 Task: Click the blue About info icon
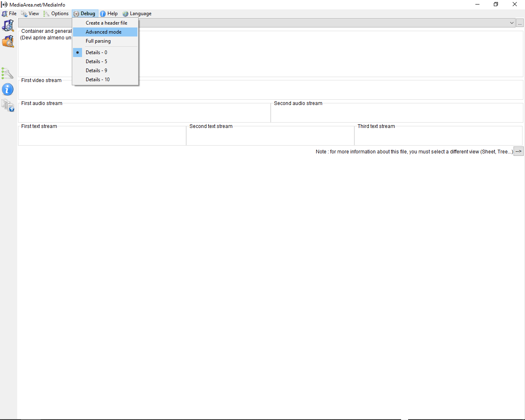coord(8,89)
